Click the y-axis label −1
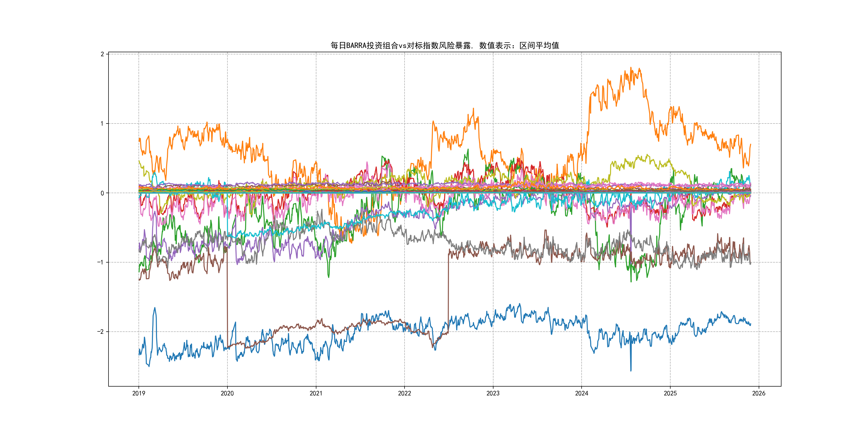Image resolution: width=868 pixels, height=434 pixels. tap(100, 262)
